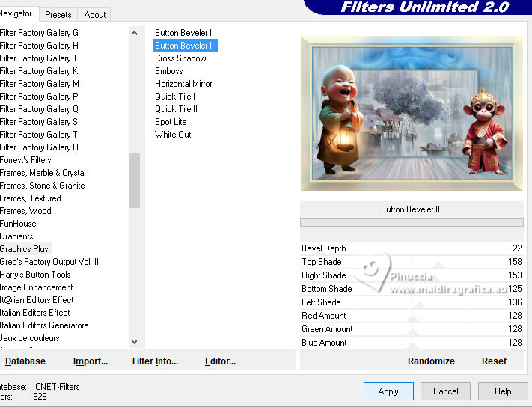Select Filter Factory Gallery Q

(x=39, y=109)
